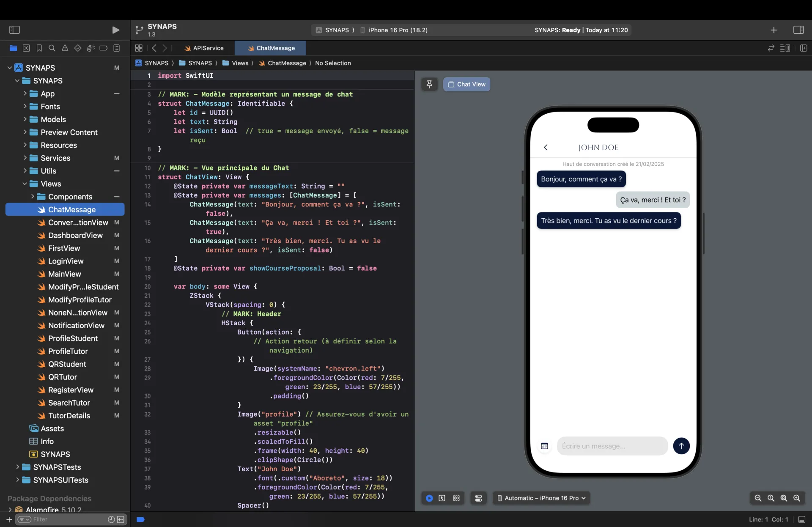The height and width of the screenshot is (527, 812).
Task: Enable Live preview mode
Action: coord(429,498)
